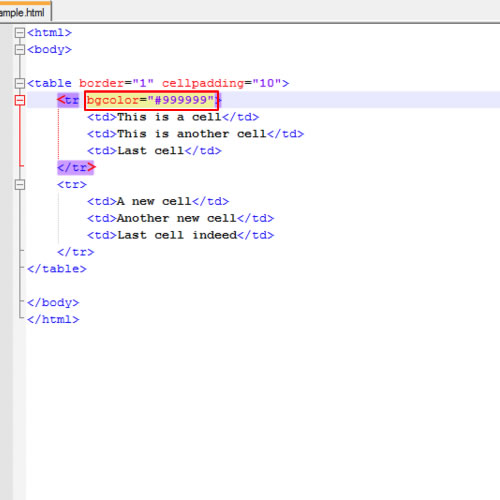Click the closing /html tag
This screenshot has width=500, height=500.
pos(53,319)
